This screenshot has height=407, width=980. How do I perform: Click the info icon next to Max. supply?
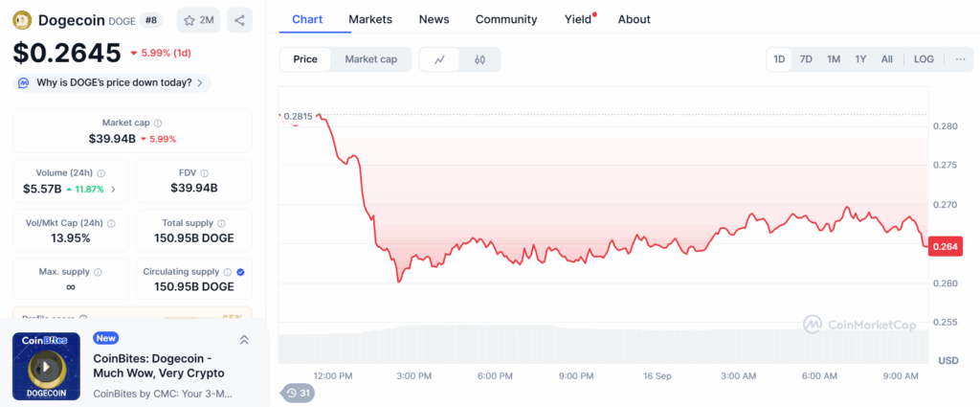[99, 272]
